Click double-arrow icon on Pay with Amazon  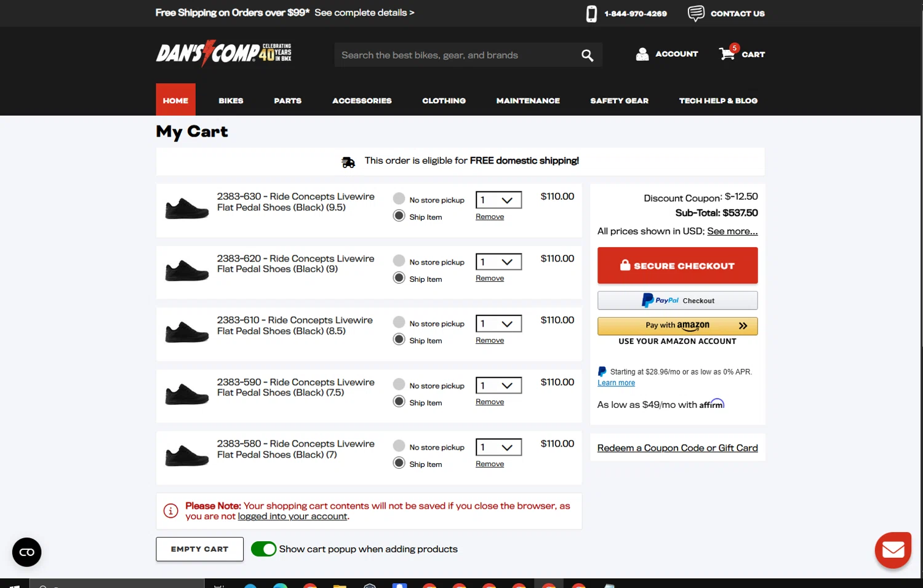coord(743,326)
